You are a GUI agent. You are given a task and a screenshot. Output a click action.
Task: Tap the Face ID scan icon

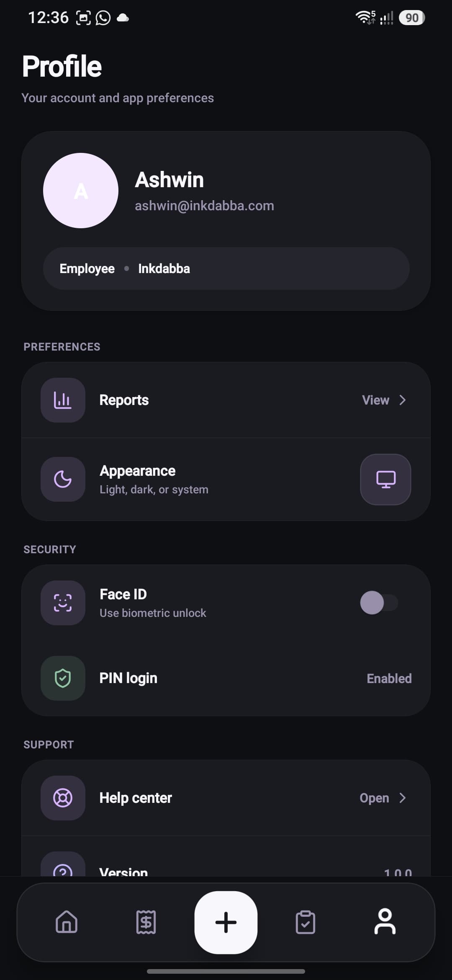coord(63,603)
